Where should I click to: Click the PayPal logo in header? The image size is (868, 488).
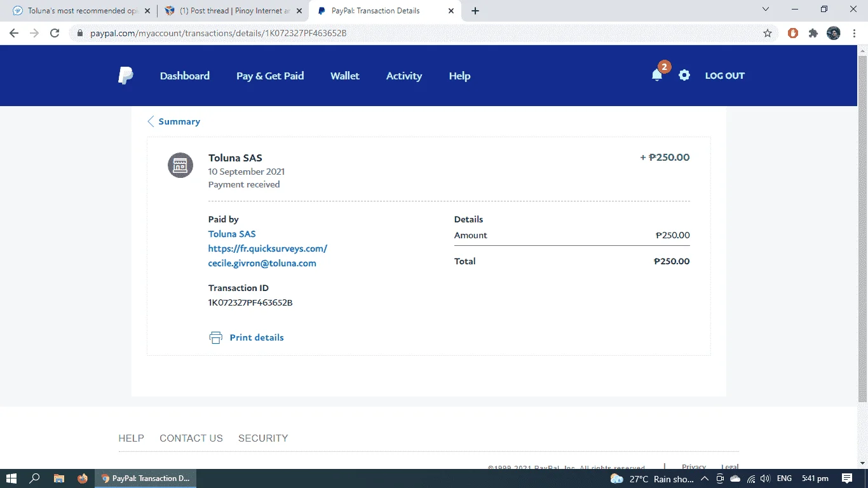(x=126, y=76)
